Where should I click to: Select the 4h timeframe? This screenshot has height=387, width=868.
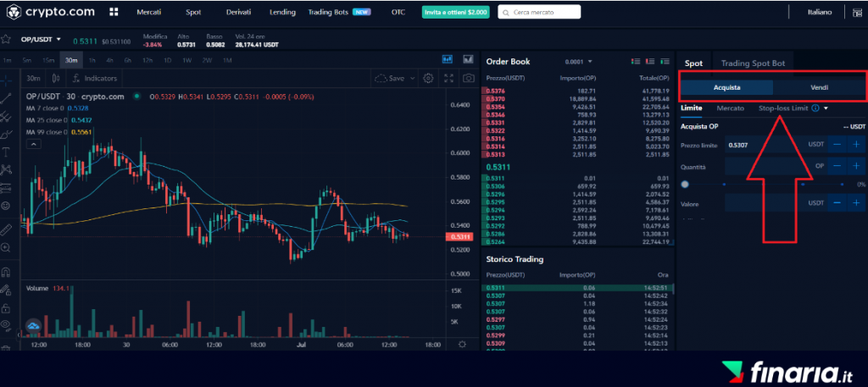click(x=109, y=60)
